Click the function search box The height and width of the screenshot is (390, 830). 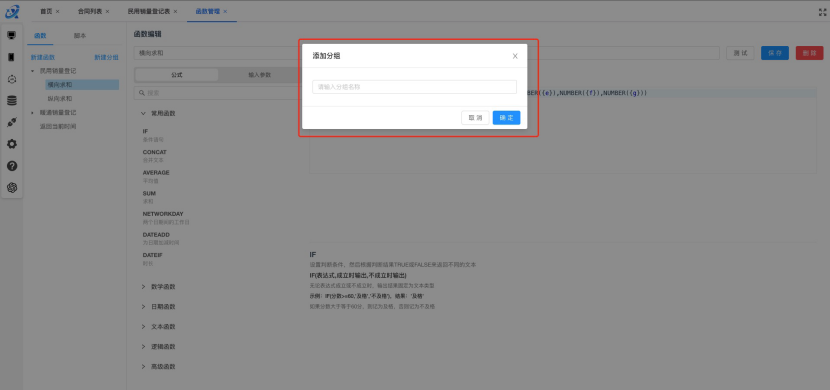pos(217,93)
